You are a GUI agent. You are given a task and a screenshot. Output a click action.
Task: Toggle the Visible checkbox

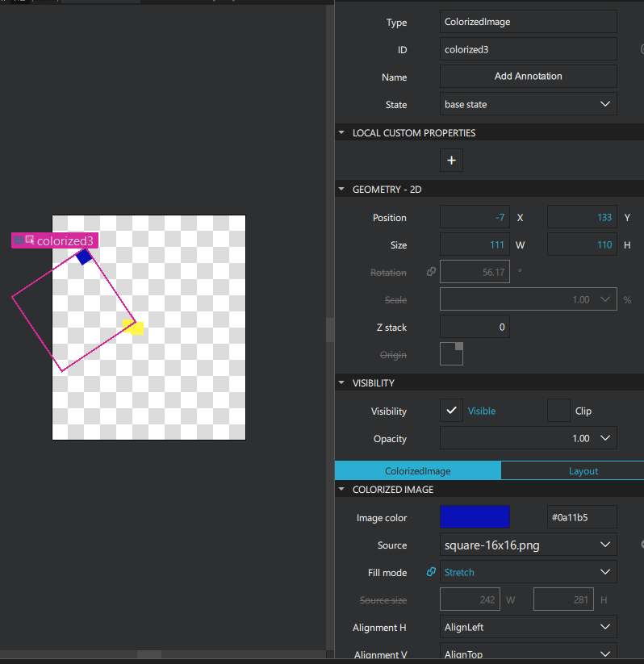click(451, 411)
